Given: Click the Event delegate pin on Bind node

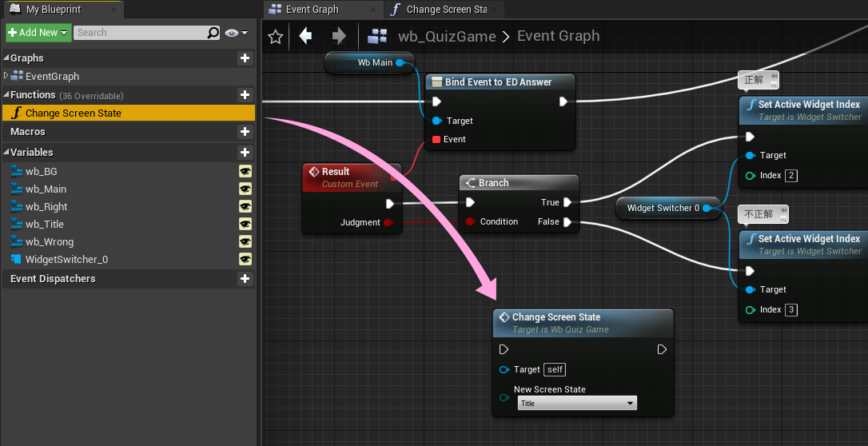Looking at the screenshot, I should click(x=436, y=139).
